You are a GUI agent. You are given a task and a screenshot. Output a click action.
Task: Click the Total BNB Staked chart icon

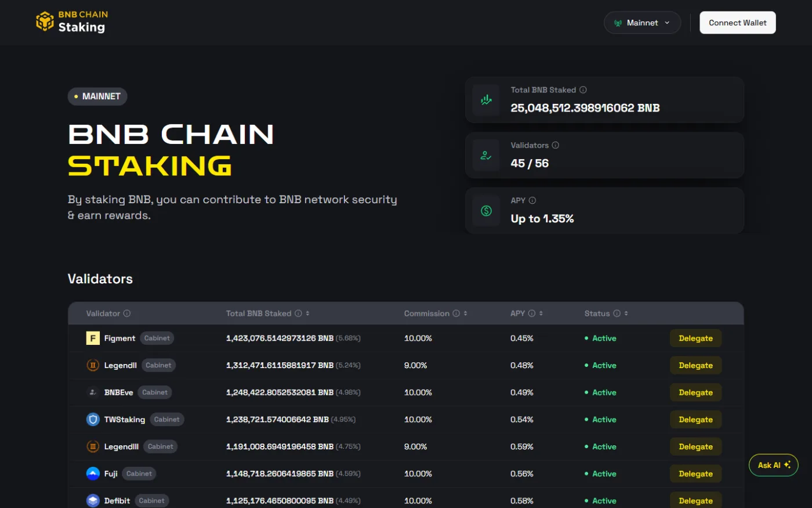click(x=486, y=100)
